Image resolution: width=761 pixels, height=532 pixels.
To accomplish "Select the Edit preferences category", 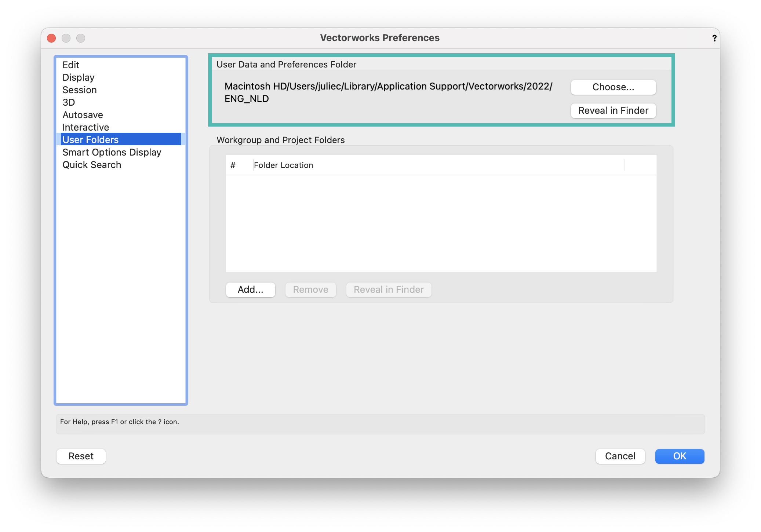I will (x=121, y=65).
